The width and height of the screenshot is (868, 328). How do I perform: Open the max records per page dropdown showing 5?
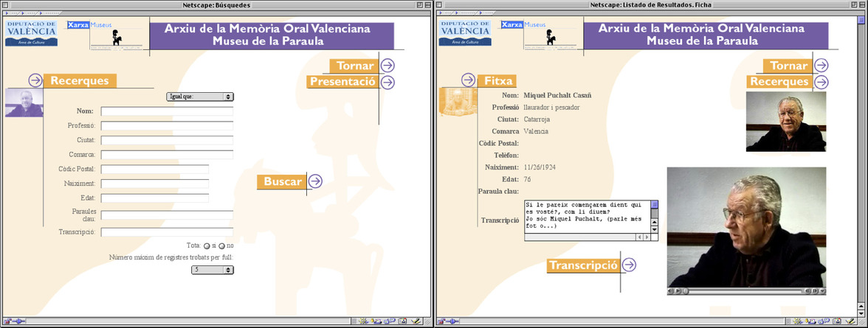click(x=213, y=270)
